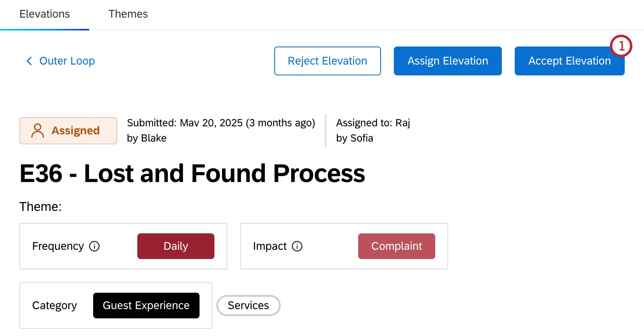Click the red notification badge showing 1
The image size is (644, 336).
[621, 45]
